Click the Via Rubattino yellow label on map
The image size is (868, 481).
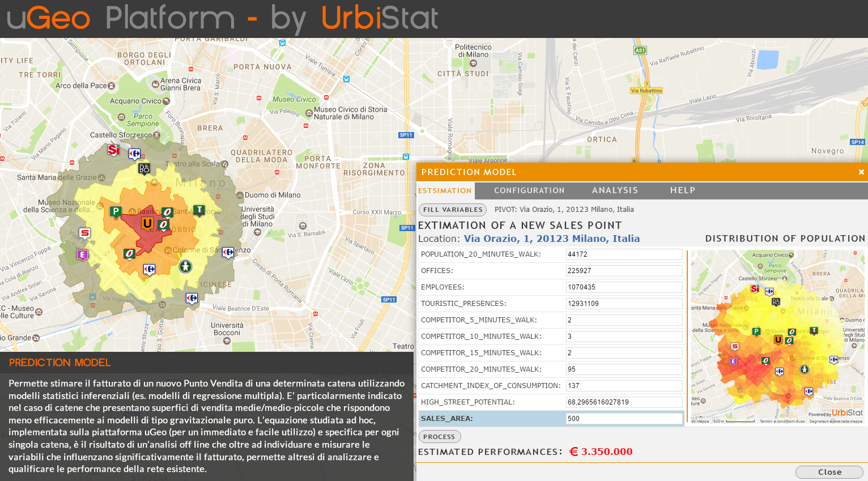pos(646,91)
